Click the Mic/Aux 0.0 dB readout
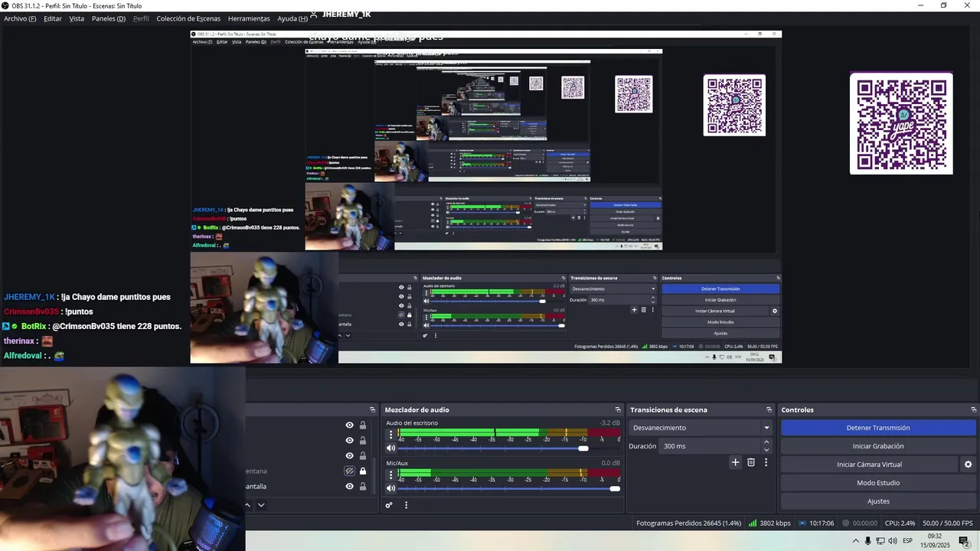This screenshot has width=980, height=551. [610, 463]
